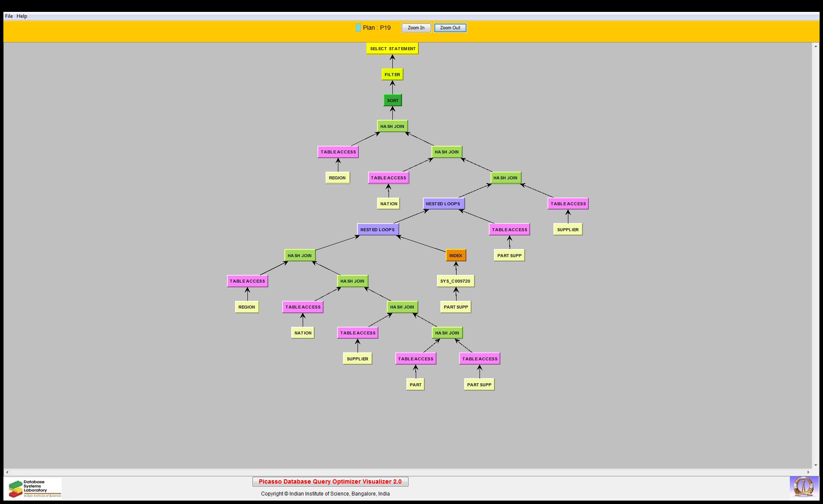Click the green SORT node
The width and height of the screenshot is (823, 504).
392,101
